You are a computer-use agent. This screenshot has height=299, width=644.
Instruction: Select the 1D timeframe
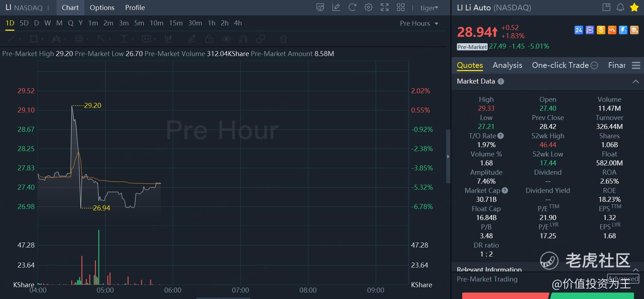(10, 23)
